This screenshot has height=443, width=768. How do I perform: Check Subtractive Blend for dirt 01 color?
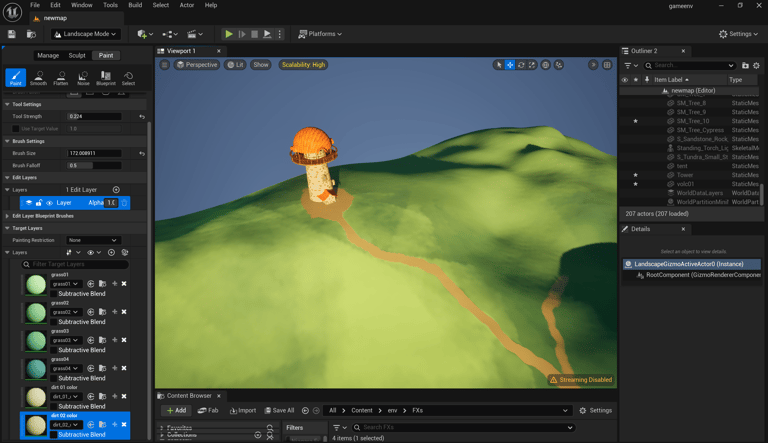54,406
